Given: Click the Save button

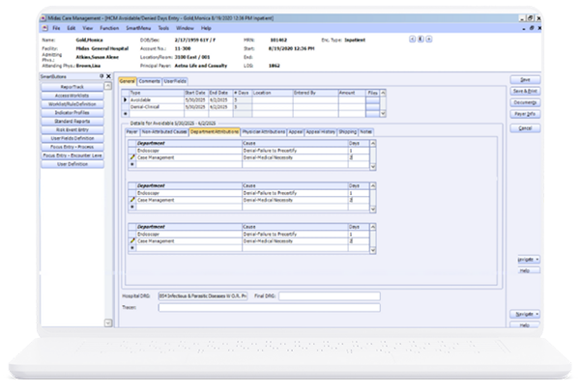Looking at the screenshot, I should (x=525, y=80).
